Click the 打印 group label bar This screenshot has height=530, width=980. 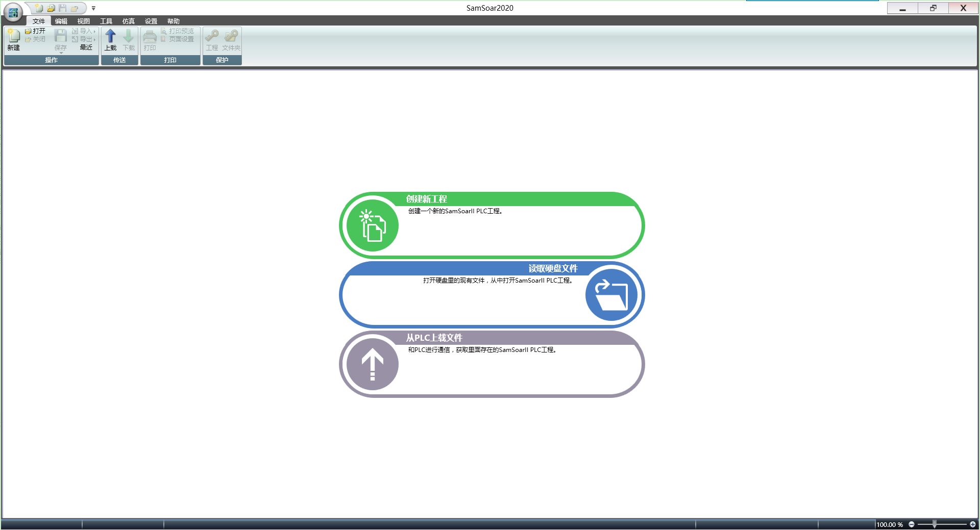[x=170, y=60]
